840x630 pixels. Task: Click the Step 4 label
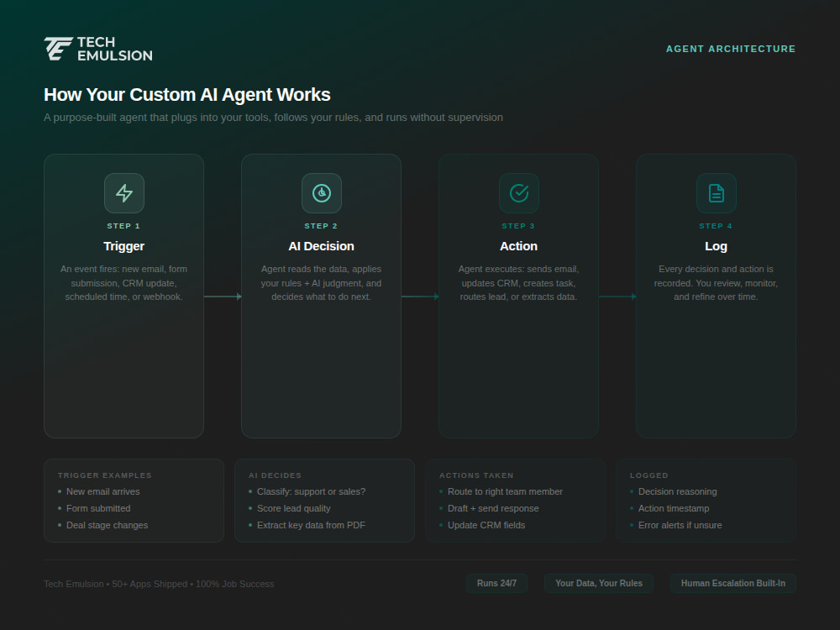point(716,226)
